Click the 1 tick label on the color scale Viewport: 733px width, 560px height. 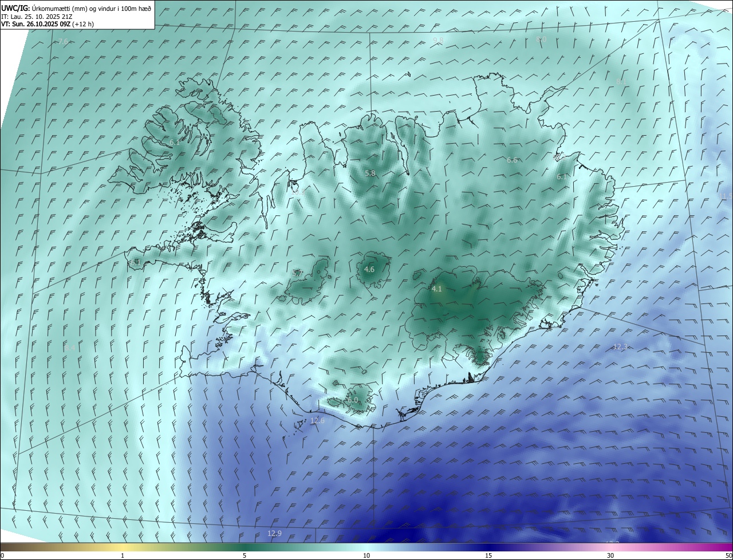click(x=123, y=555)
